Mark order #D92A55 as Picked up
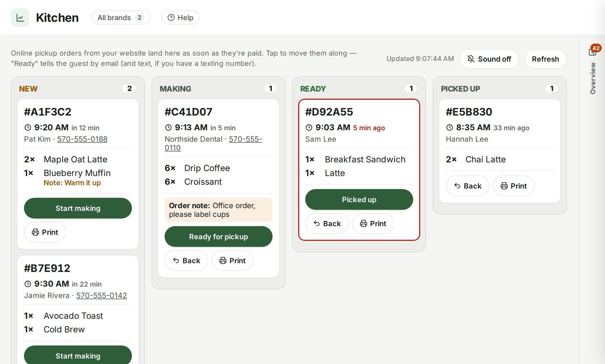 click(x=359, y=199)
